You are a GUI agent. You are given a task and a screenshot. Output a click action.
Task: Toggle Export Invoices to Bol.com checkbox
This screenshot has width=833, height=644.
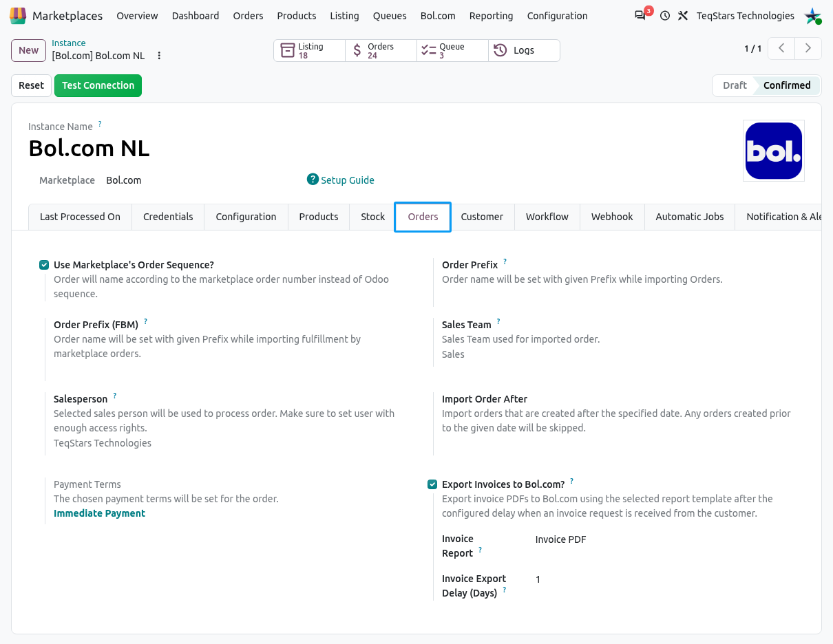tap(432, 484)
